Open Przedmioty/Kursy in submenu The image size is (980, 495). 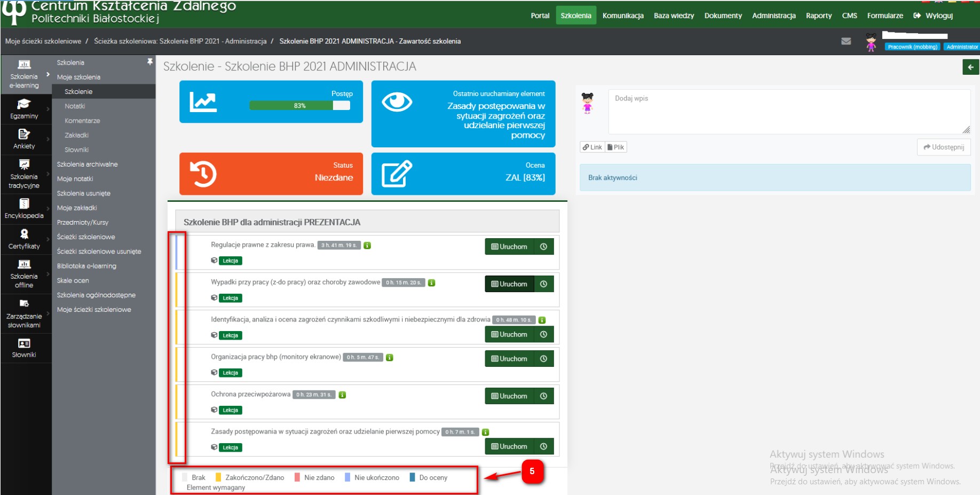pyautogui.click(x=83, y=223)
